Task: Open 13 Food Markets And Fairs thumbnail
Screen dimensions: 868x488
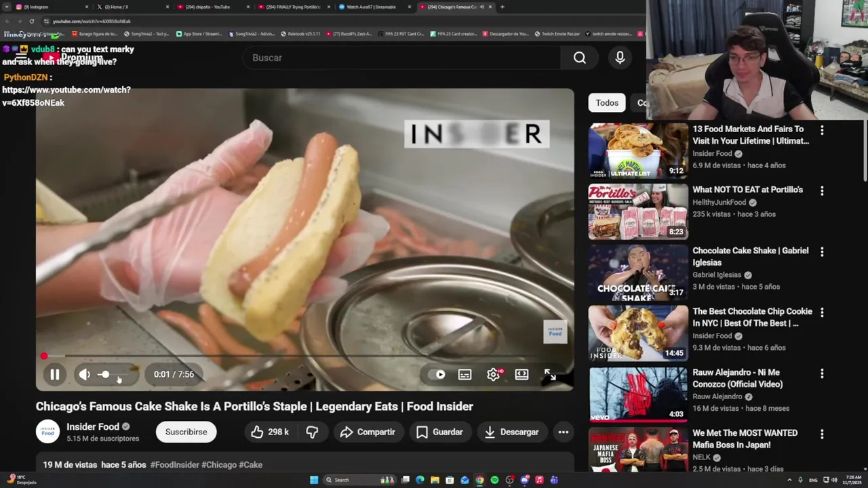Action: [x=638, y=150]
